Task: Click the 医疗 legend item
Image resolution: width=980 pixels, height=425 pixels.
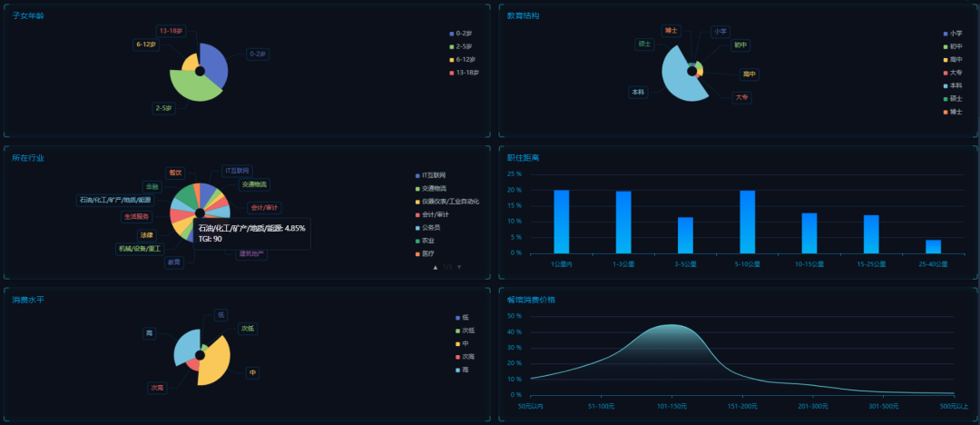Action: (427, 253)
